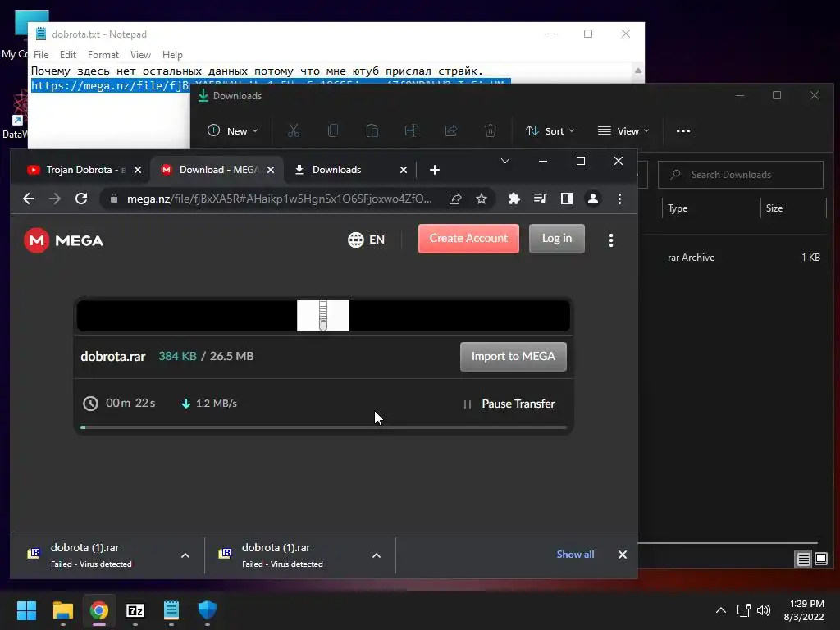Click the Chrome address bar URL
The width and height of the screenshot is (840, 630).
pos(279,199)
